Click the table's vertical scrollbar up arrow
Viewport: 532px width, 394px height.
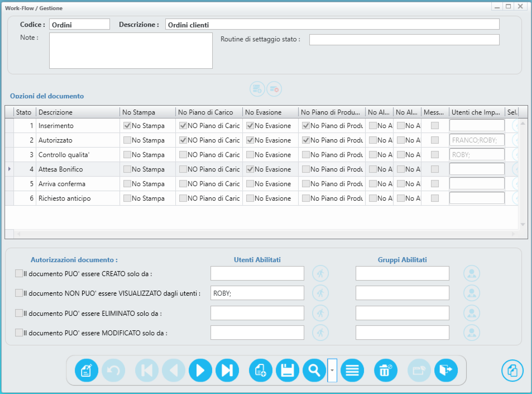pos(523,123)
